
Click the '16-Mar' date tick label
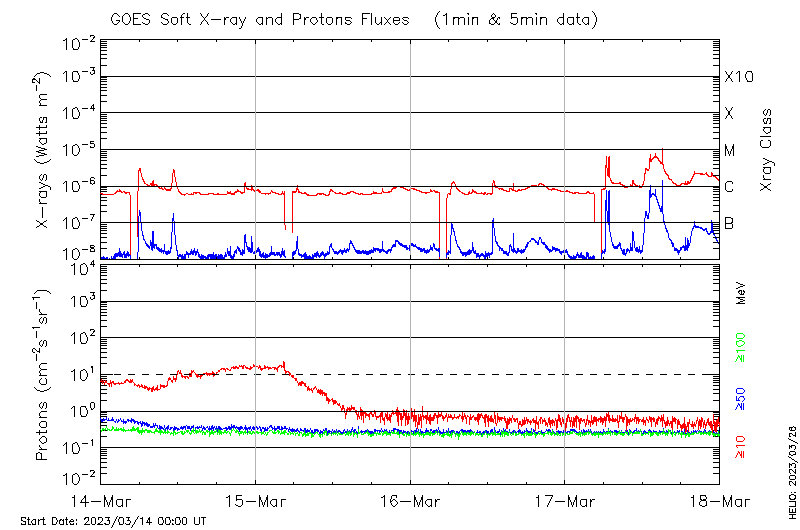pyautogui.click(x=410, y=502)
